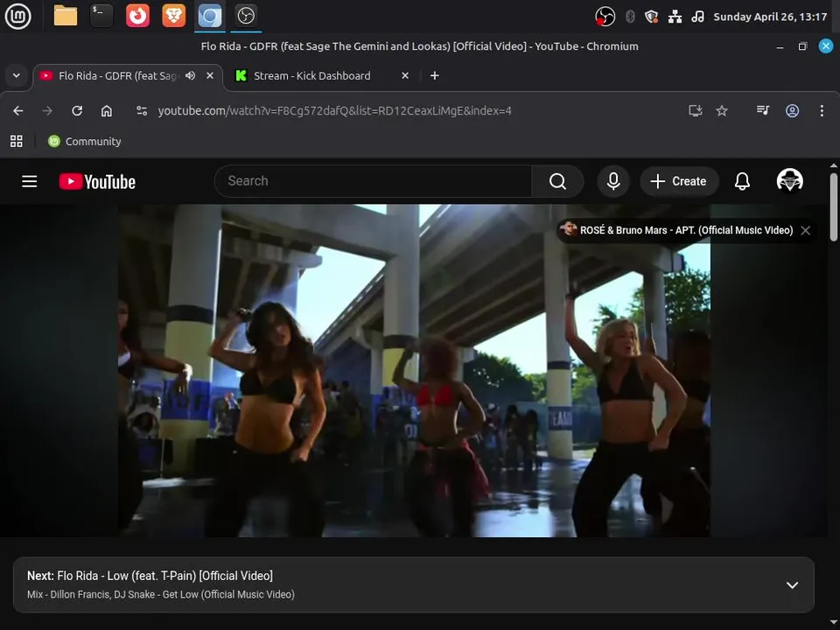Open the ROSÉ & Bruno Mars APT. suggestion
Viewport: 840px width, 630px height.
676,230
